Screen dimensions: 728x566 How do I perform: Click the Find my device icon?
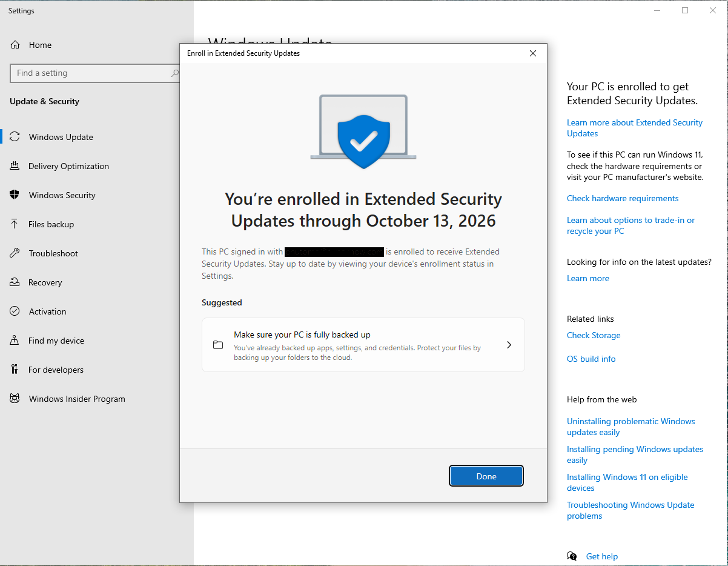(x=15, y=341)
